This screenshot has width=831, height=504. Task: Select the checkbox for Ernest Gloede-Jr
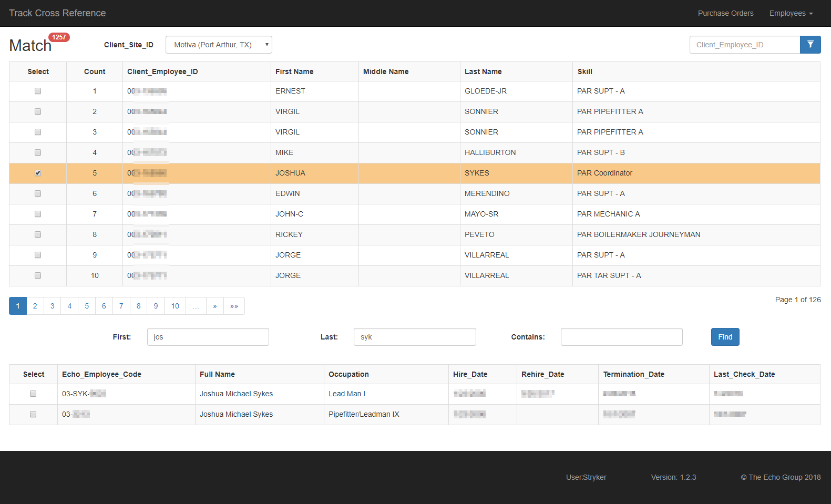point(38,91)
